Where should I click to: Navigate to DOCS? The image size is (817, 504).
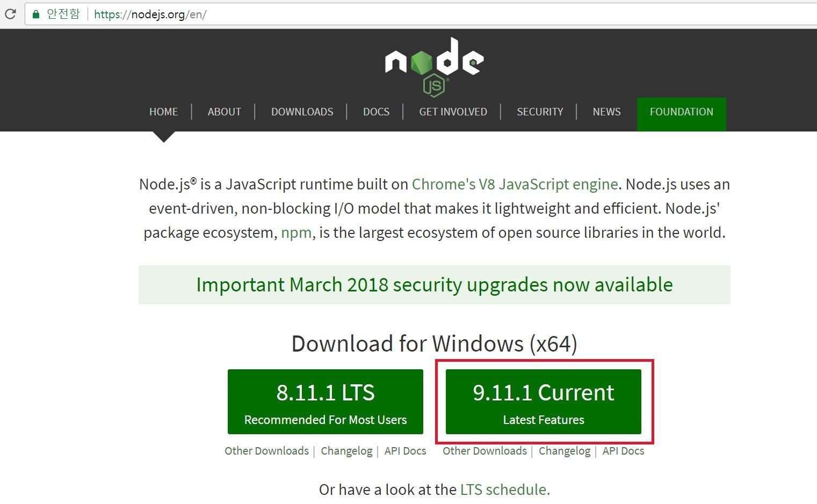tap(376, 112)
